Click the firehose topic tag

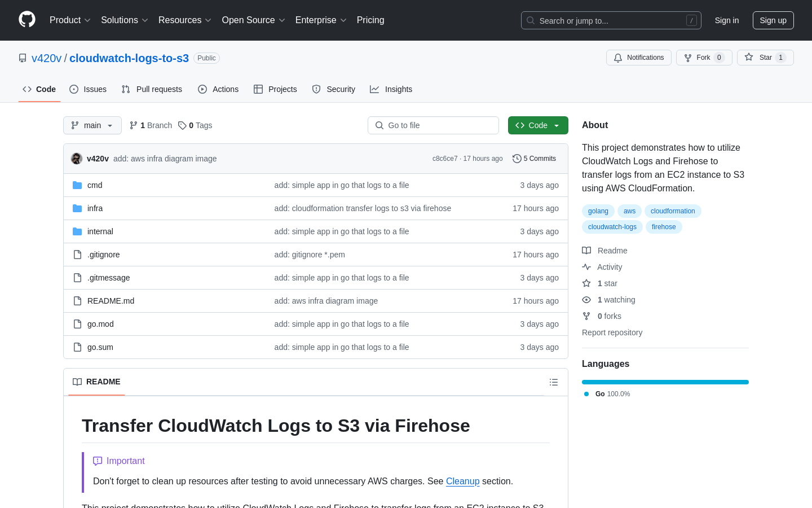(x=664, y=227)
